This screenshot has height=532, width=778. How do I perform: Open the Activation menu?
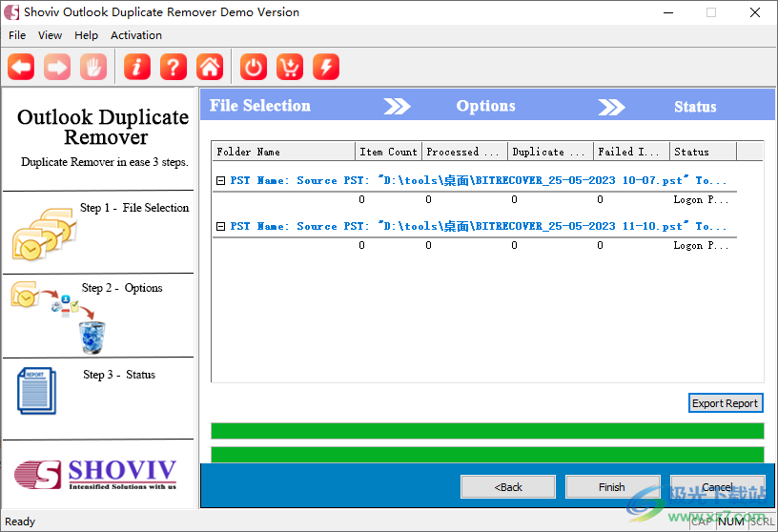pyautogui.click(x=136, y=35)
